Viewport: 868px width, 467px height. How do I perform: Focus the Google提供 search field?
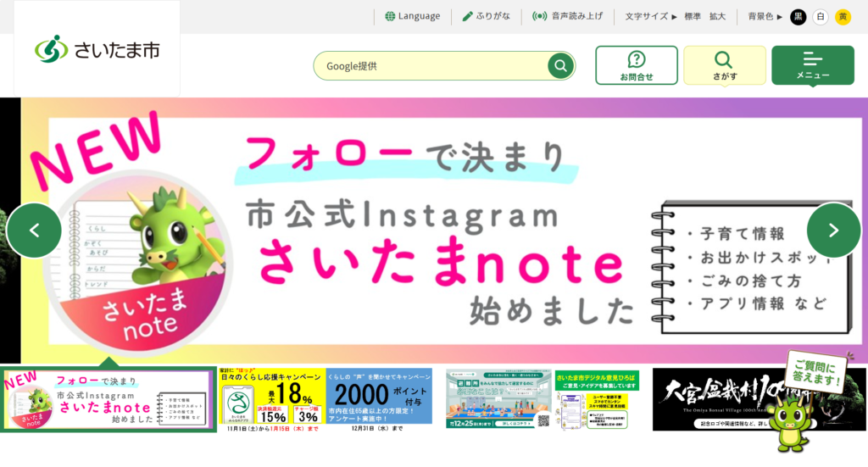(x=431, y=66)
